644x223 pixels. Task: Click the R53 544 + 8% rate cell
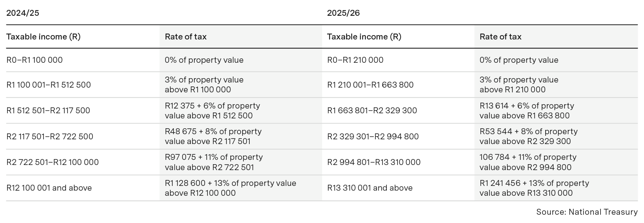click(528, 136)
